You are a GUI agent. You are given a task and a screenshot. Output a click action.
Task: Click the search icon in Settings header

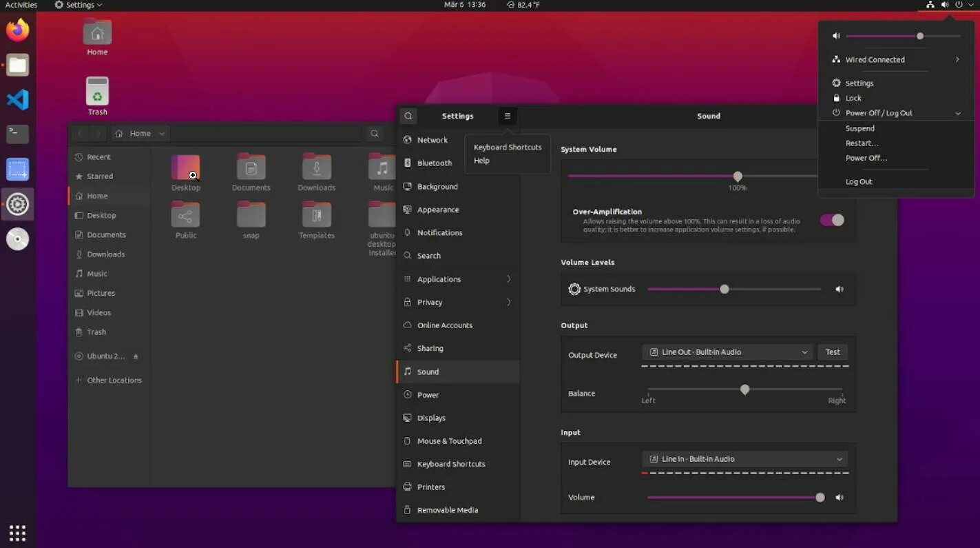(408, 116)
